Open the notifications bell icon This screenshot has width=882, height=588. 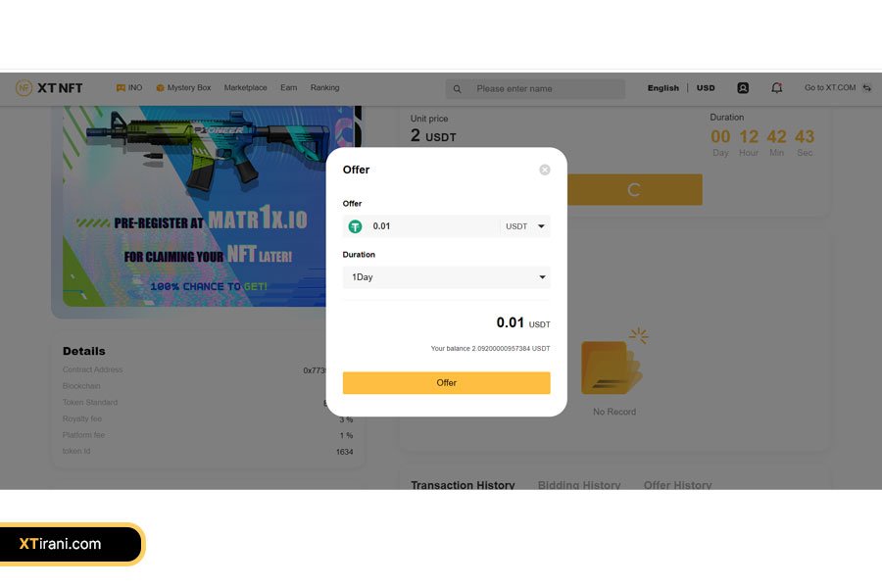pyautogui.click(x=777, y=88)
